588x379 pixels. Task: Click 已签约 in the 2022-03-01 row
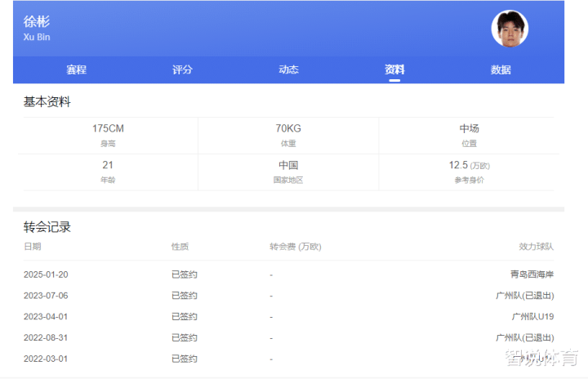[184, 359]
